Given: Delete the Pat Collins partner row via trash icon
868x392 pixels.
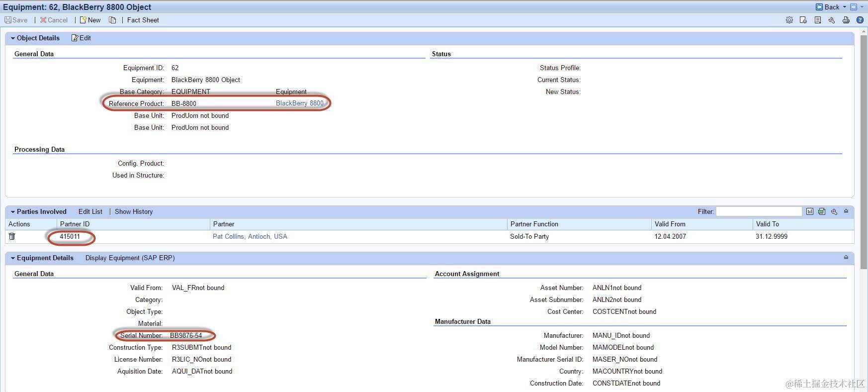Looking at the screenshot, I should 12,237.
